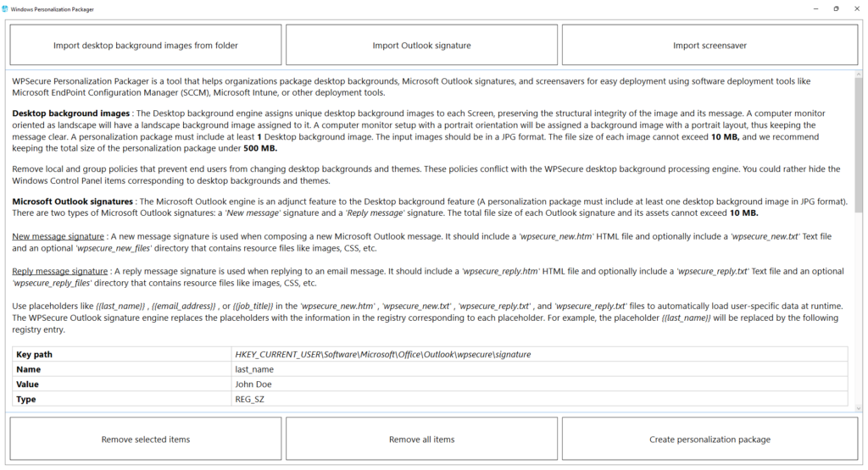Maximize the Windows Personalization Packager window

(836, 8)
